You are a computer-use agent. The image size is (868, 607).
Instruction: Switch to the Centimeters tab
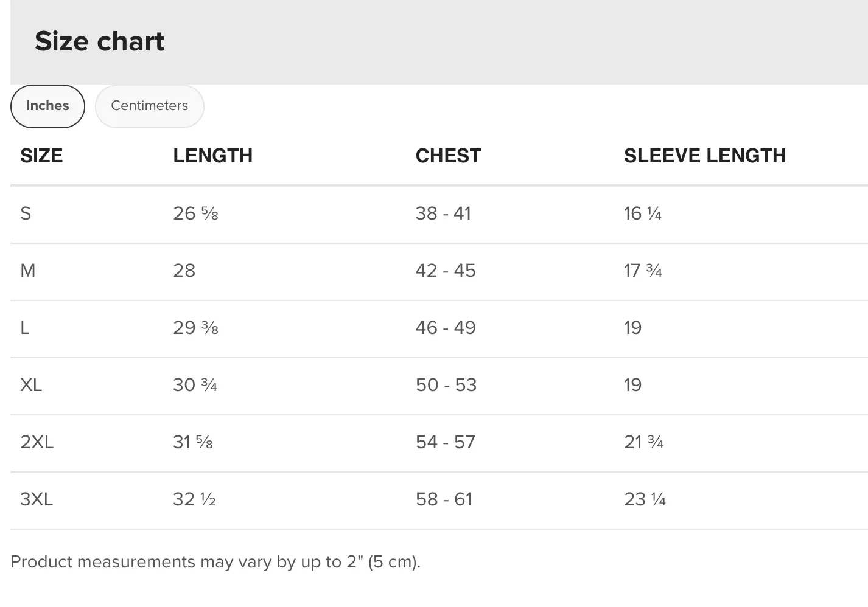click(149, 106)
